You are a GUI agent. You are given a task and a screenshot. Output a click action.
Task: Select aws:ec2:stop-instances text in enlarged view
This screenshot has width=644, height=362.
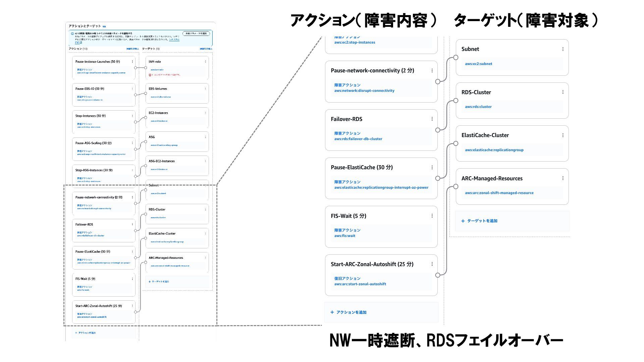pos(355,42)
